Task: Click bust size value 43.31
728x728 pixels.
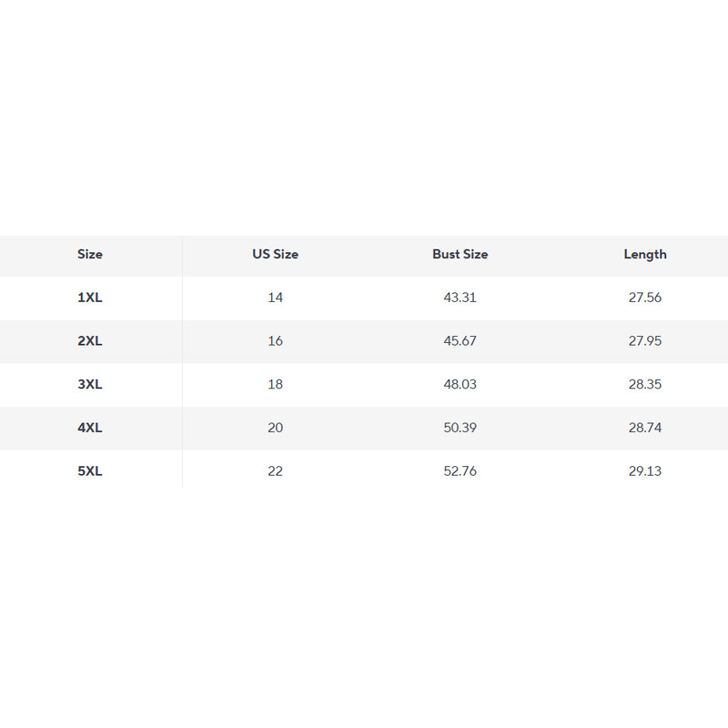Action: (x=460, y=298)
